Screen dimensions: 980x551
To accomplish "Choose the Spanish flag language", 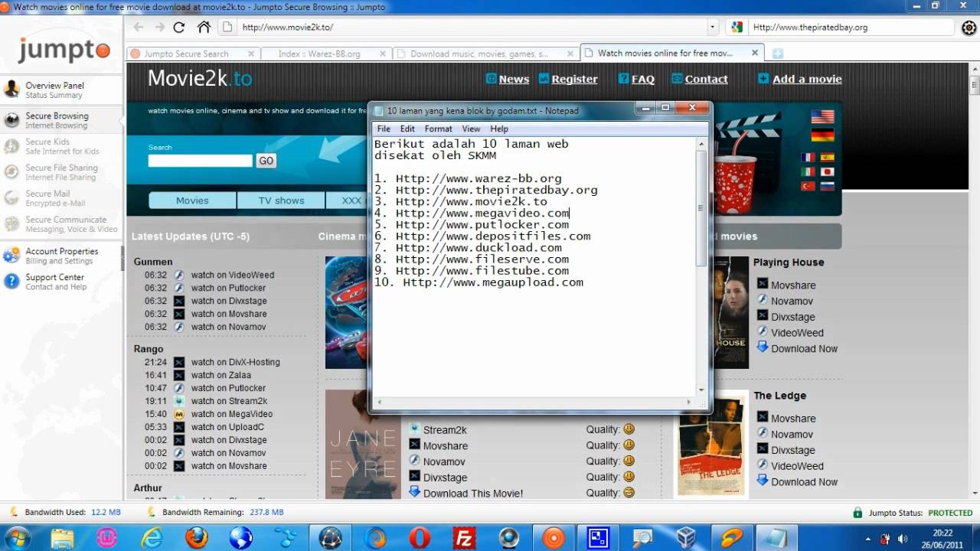I will pos(827,157).
